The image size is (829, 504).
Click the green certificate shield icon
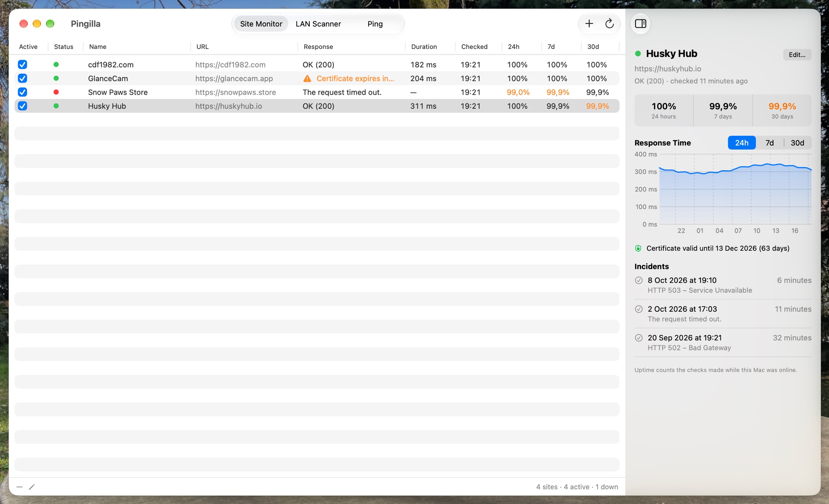[638, 248]
